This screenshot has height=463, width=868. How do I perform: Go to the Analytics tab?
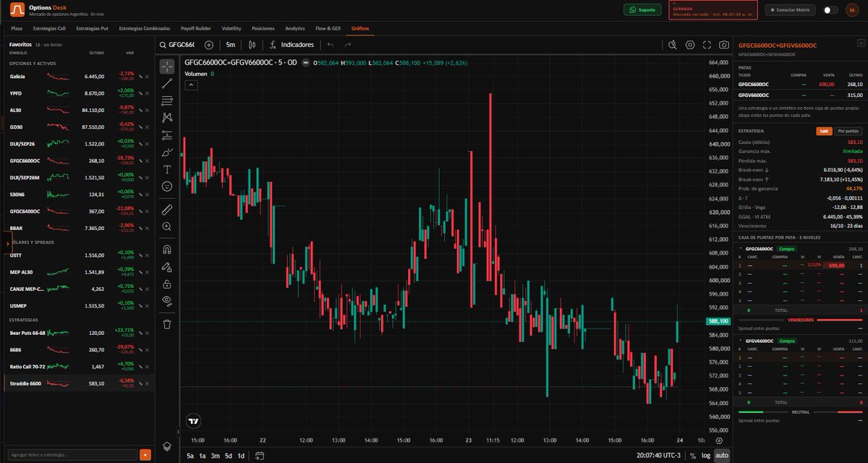[295, 28]
